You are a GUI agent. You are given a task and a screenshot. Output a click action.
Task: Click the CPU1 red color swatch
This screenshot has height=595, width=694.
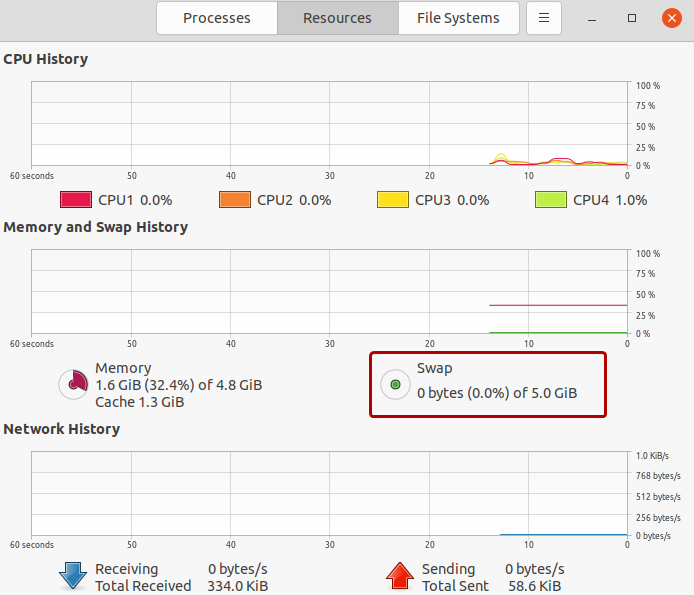pos(76,200)
